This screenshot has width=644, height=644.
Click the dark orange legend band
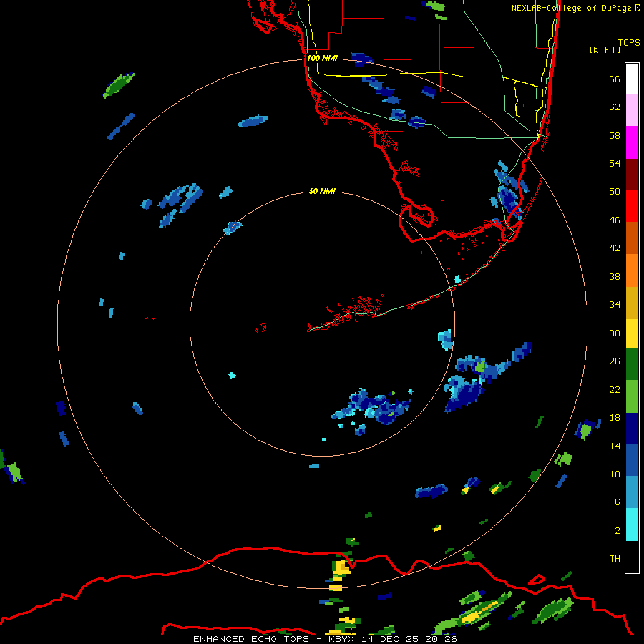(632, 238)
